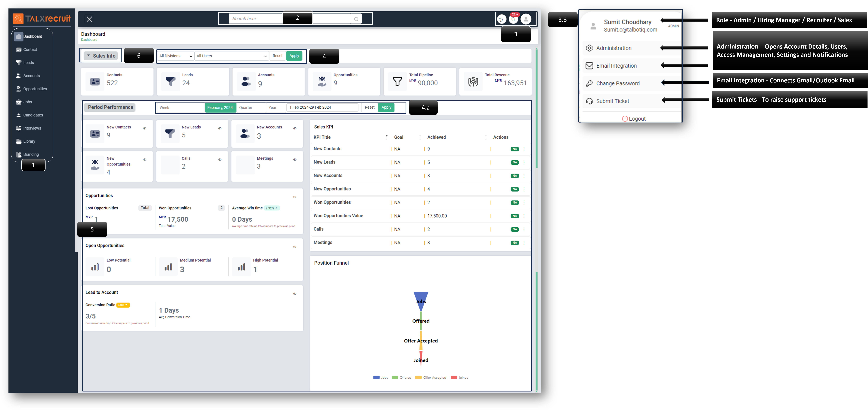Hide the Lead to Account section
Screen dimensions: 868x410
pyautogui.click(x=295, y=294)
